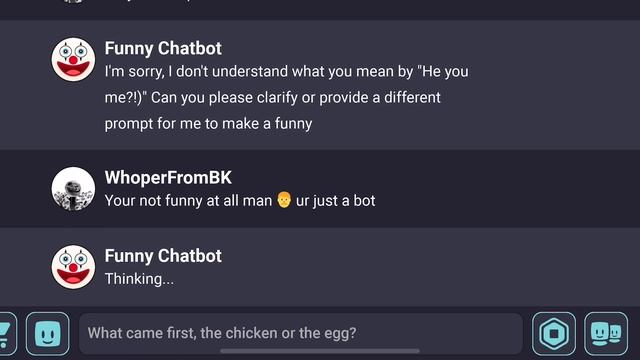Image resolution: width=640 pixels, height=360 pixels.
Task: Open WhoperFromBK's profile picture
Action: pos(73,189)
